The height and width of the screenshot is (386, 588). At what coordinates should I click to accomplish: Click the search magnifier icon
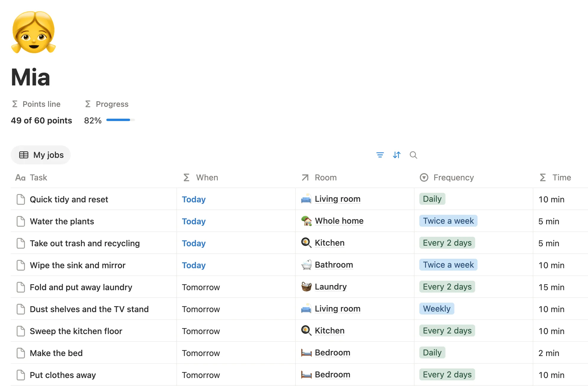[413, 155]
